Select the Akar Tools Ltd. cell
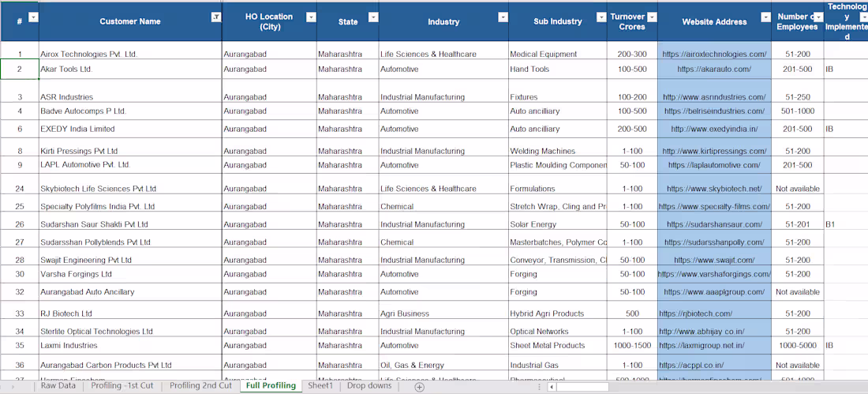This screenshot has height=394, width=868. click(130, 69)
